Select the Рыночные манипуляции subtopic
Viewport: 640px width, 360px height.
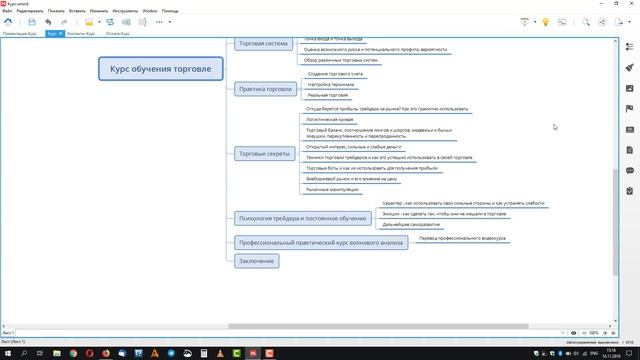pos(332,189)
